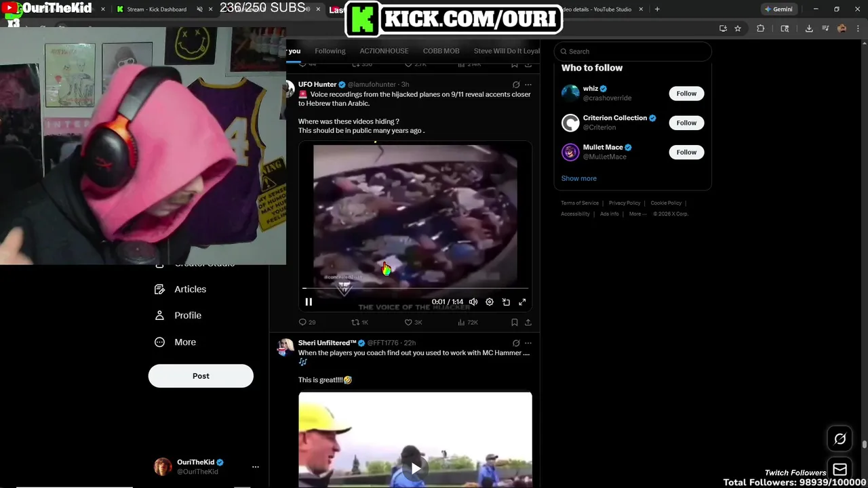
Task: Like the UFO Hunter post with 3K likes
Action: point(413,323)
